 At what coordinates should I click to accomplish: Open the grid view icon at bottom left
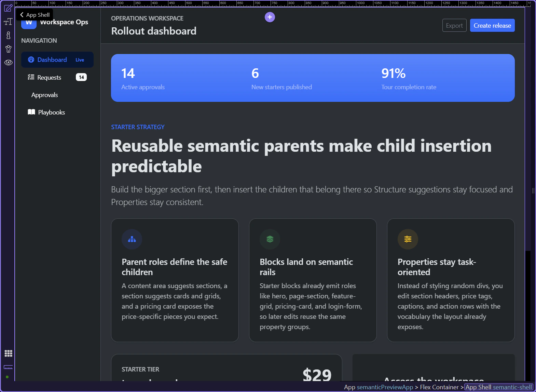8,353
